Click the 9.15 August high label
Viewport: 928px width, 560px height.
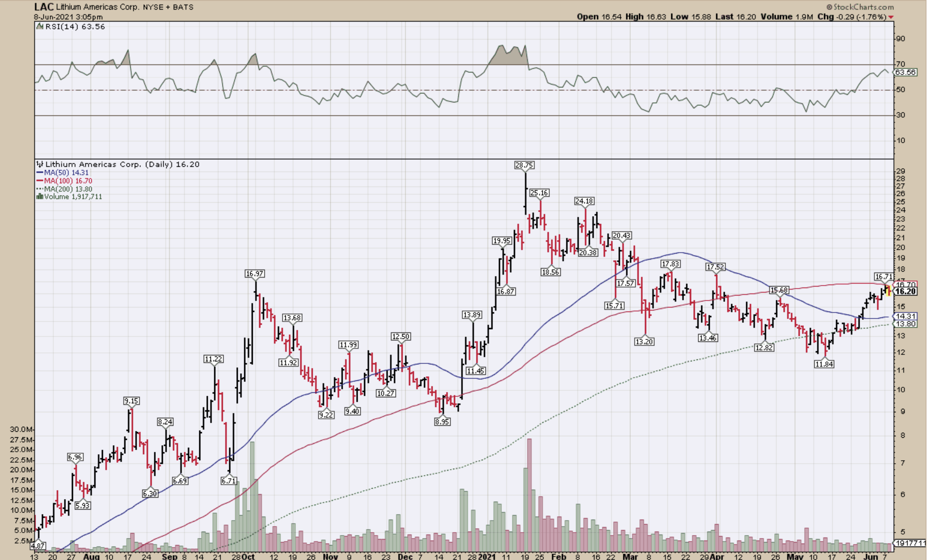(131, 401)
